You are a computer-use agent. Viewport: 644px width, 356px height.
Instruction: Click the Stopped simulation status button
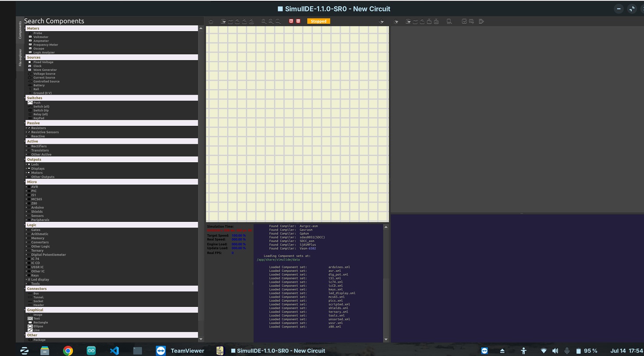pyautogui.click(x=318, y=21)
